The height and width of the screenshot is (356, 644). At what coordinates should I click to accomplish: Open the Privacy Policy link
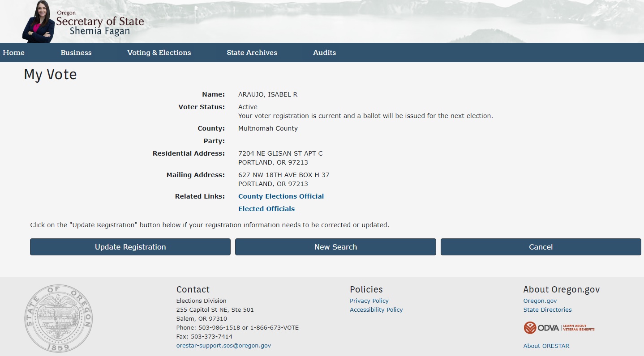(369, 301)
